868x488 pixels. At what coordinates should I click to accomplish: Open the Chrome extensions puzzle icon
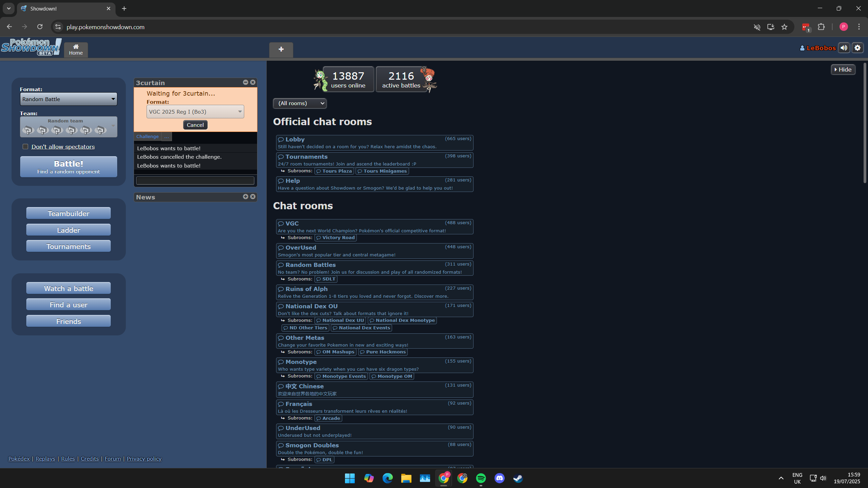[x=821, y=27]
